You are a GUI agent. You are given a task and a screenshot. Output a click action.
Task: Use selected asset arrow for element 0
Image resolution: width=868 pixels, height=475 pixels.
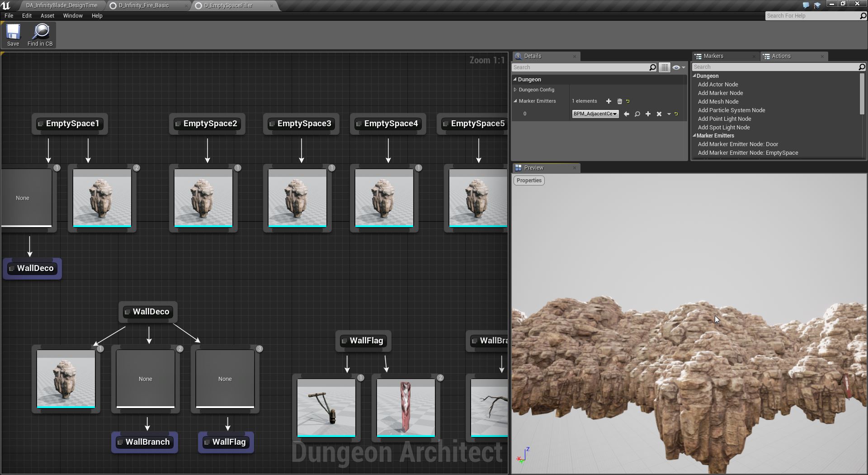point(626,114)
